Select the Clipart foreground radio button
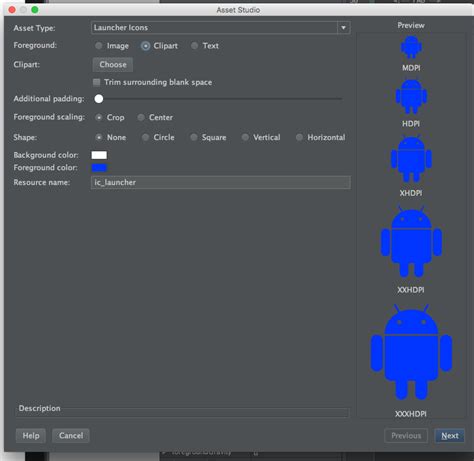Screen dimensions: 474x461 (145, 46)
